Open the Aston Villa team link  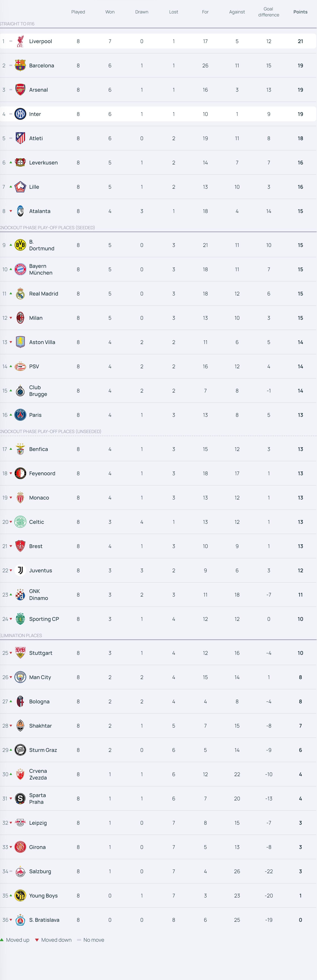click(42, 342)
